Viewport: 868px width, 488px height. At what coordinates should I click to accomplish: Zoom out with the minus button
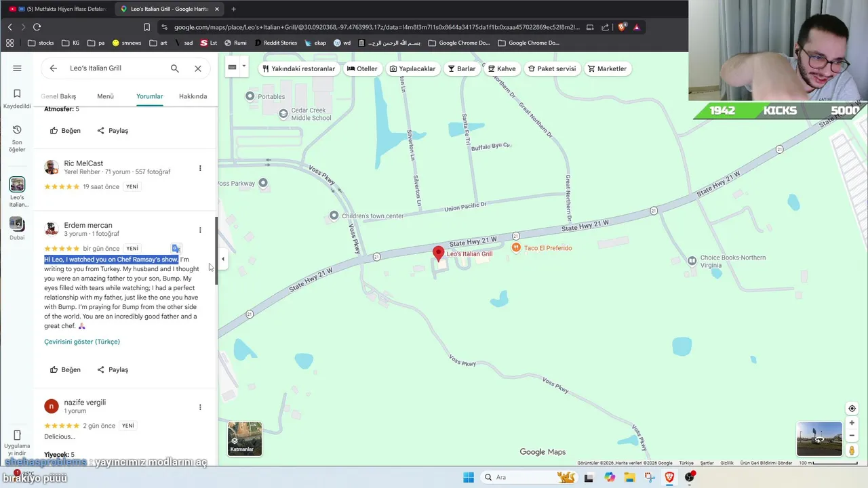click(x=852, y=436)
